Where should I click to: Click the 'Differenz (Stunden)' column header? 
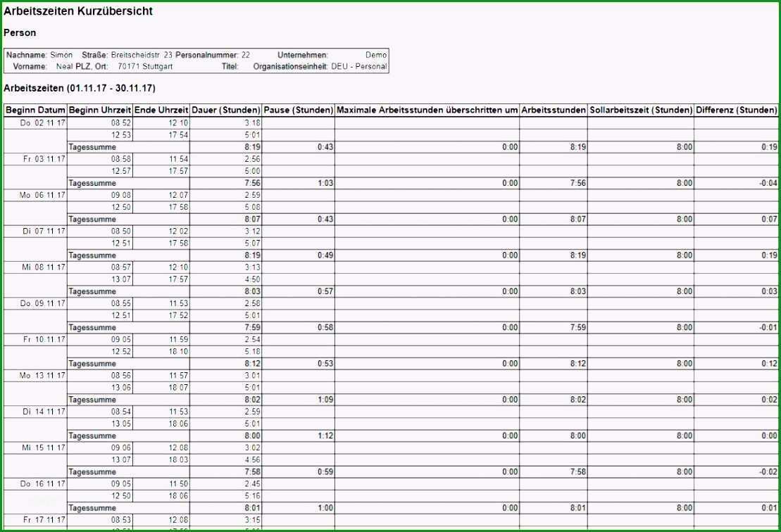point(736,110)
